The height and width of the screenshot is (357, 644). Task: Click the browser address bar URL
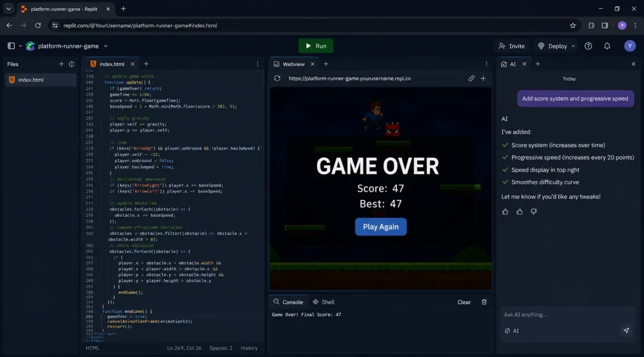(140, 25)
